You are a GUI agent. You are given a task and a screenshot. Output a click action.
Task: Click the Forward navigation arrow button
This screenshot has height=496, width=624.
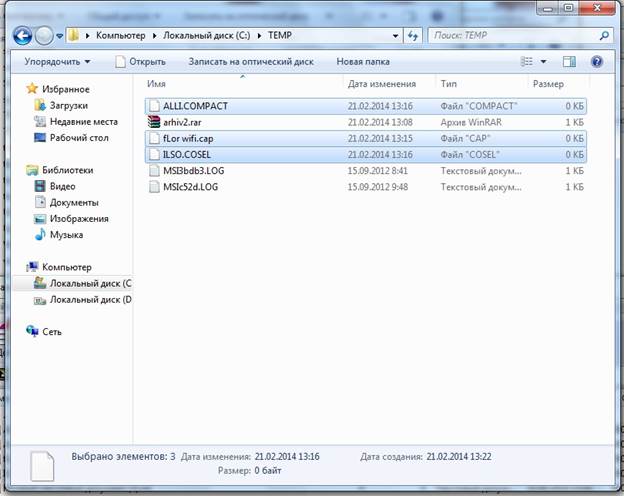(x=44, y=36)
